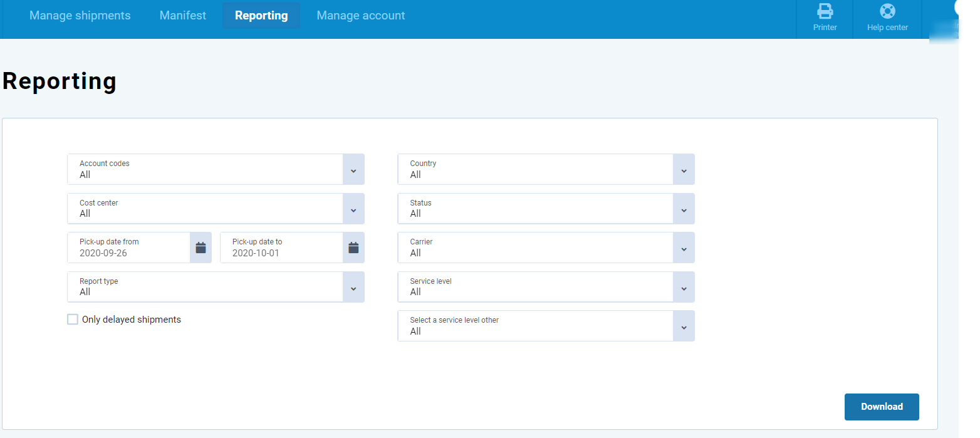Viewport: 980px width, 438px height.
Task: Open the Help center icon
Action: 887,12
